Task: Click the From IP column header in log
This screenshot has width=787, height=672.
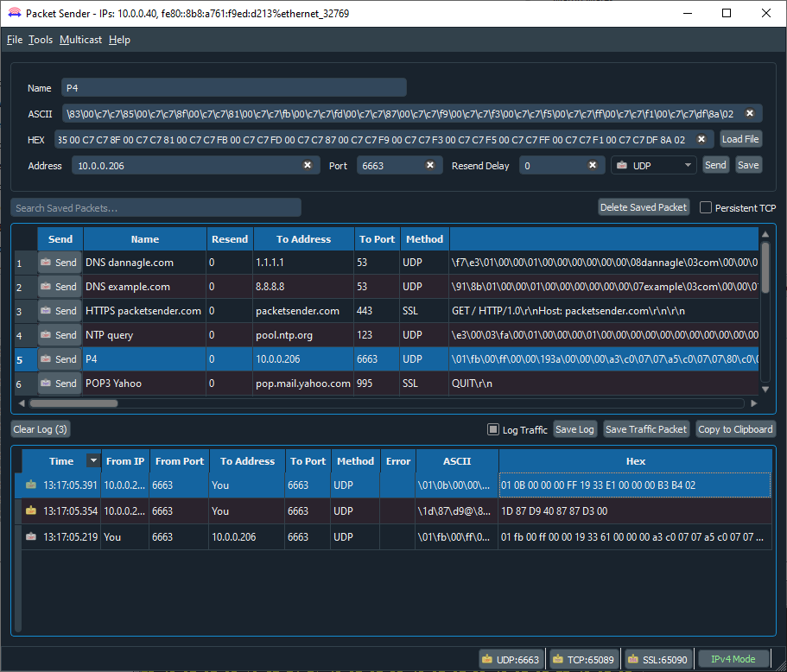Action: tap(125, 460)
